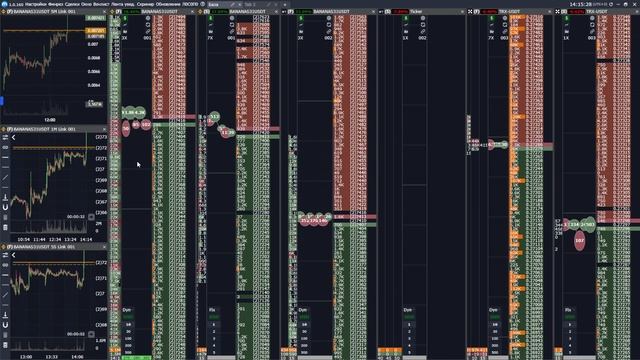Open the Настройки menu
The height and width of the screenshot is (360, 640).
coord(35,4)
